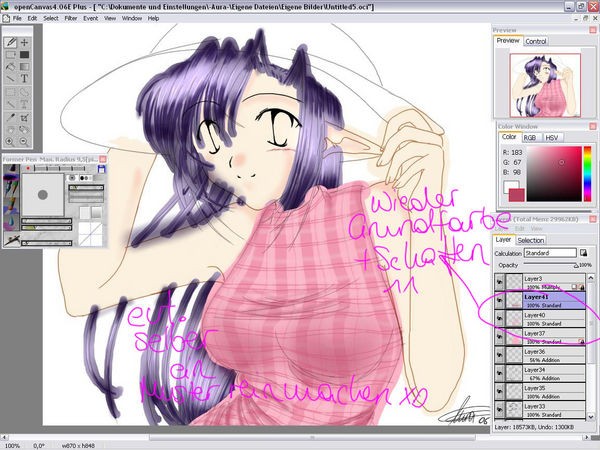Image resolution: width=600 pixels, height=450 pixels.
Task: Open the Control tab in Preview panel
Action: click(536, 41)
